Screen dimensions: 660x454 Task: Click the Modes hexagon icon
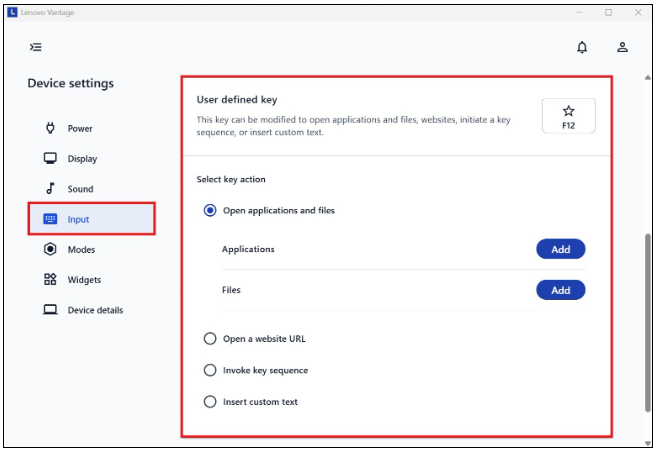tap(50, 249)
